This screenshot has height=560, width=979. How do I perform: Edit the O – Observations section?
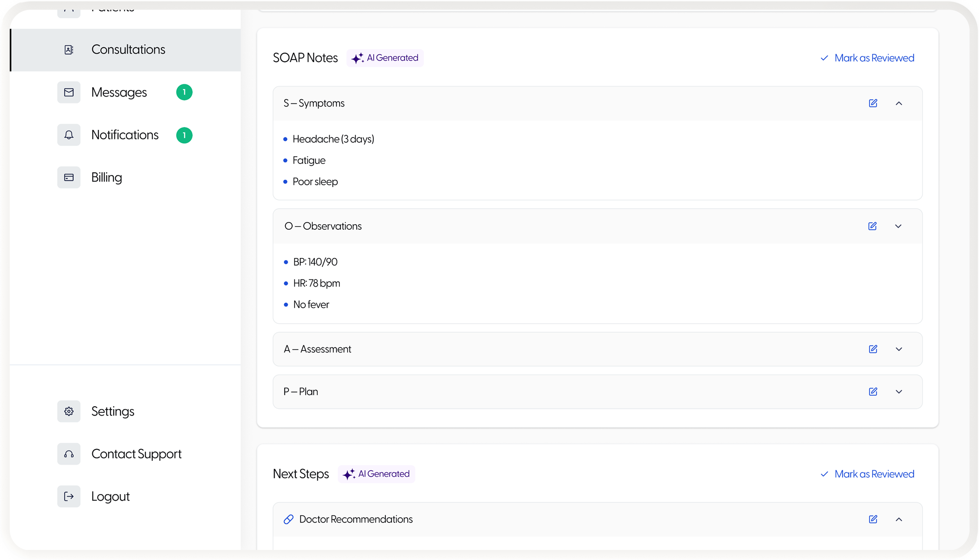[873, 226]
